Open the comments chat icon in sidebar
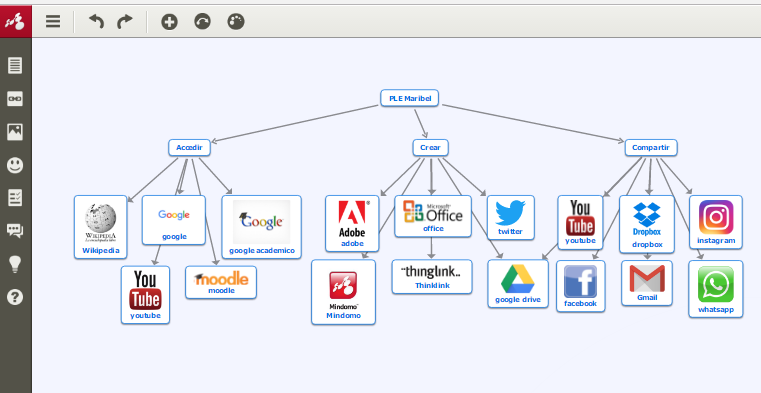The width and height of the screenshot is (761, 393). pos(15,231)
